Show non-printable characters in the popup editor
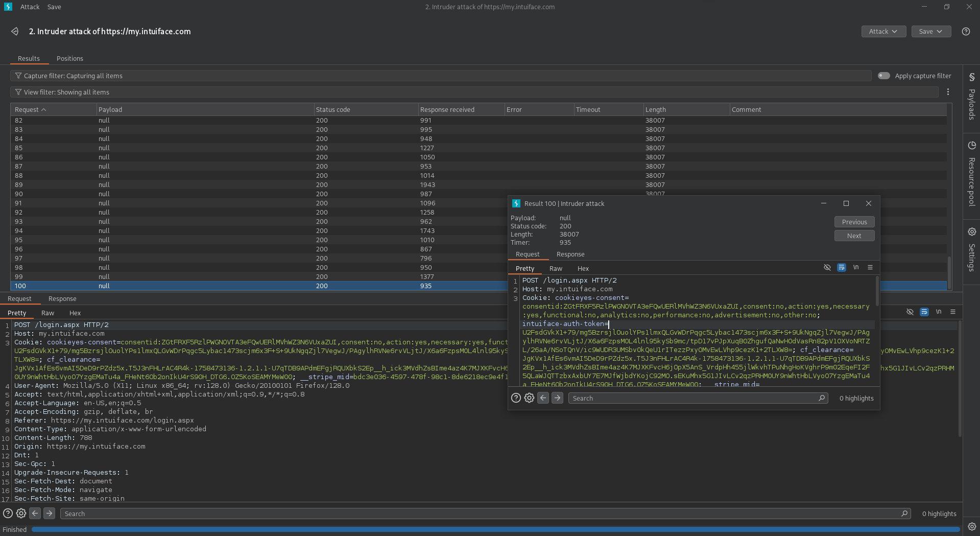The width and height of the screenshot is (980, 536). tap(856, 267)
